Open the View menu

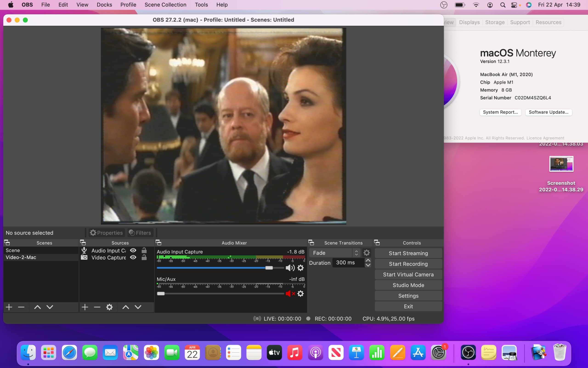coord(82,5)
